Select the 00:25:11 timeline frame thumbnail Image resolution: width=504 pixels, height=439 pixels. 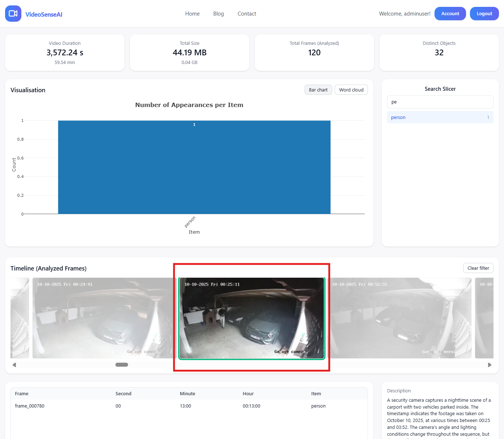point(252,318)
